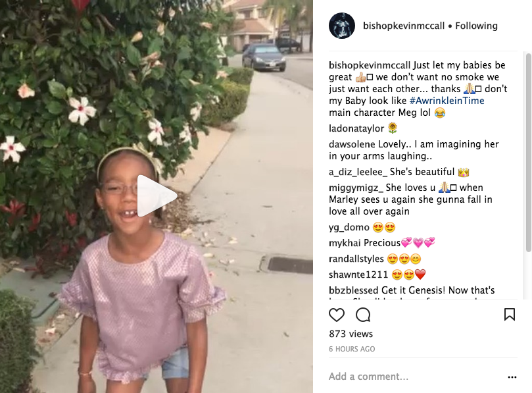The height and width of the screenshot is (393, 532).
Task: Open bishopkevinmccall username in header
Action: pyautogui.click(x=403, y=26)
